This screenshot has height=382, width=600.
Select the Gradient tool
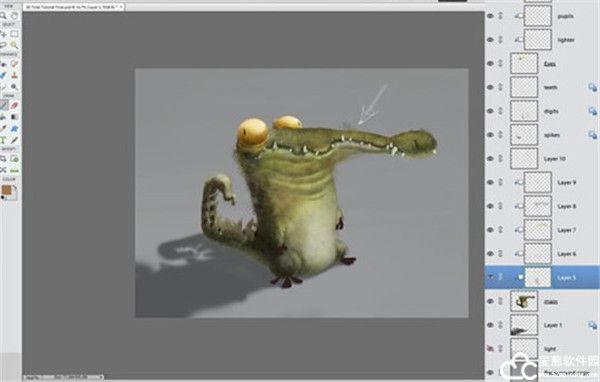pos(15,117)
